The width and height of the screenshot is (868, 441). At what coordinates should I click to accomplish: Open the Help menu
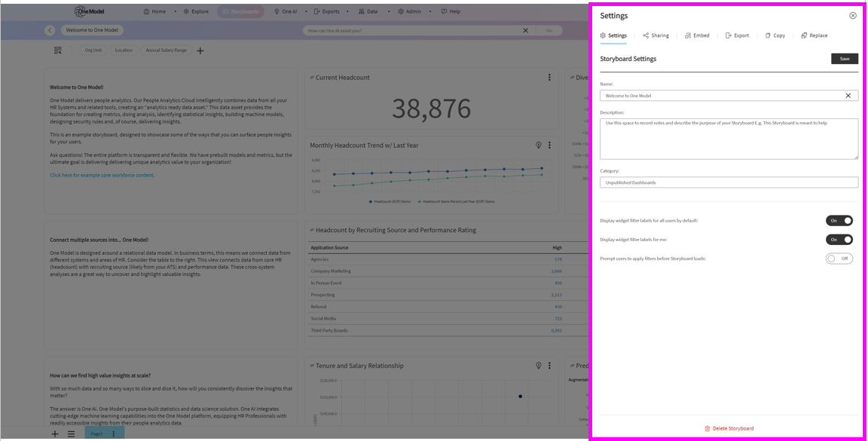(451, 11)
